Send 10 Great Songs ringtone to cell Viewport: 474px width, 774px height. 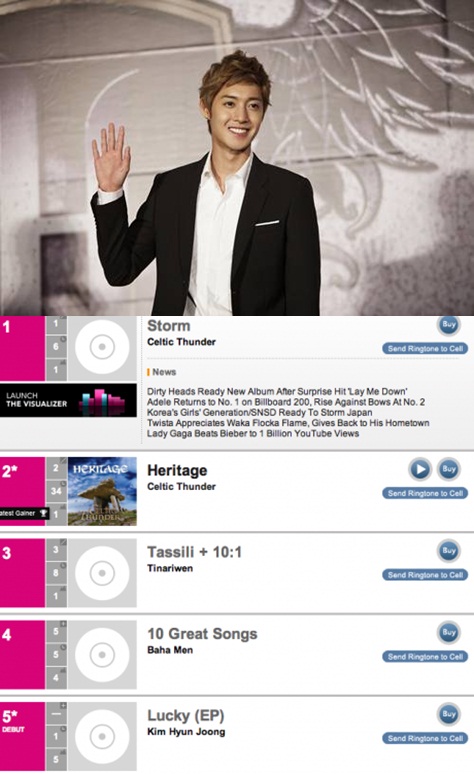[425, 657]
